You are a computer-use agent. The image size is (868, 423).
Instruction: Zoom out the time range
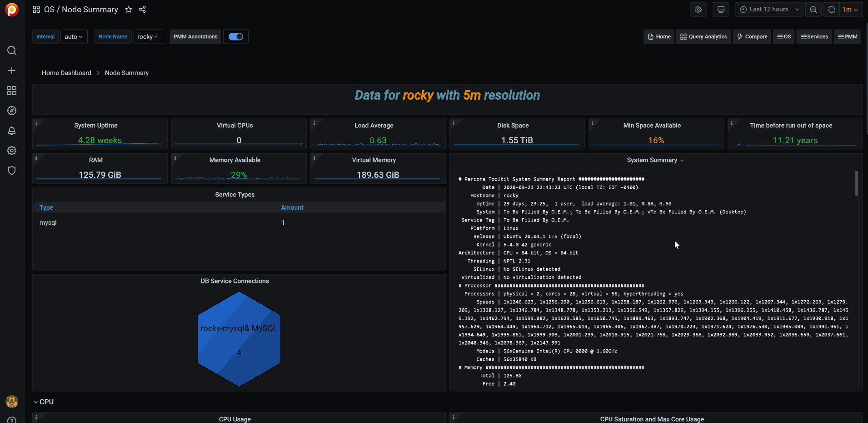coord(813,9)
